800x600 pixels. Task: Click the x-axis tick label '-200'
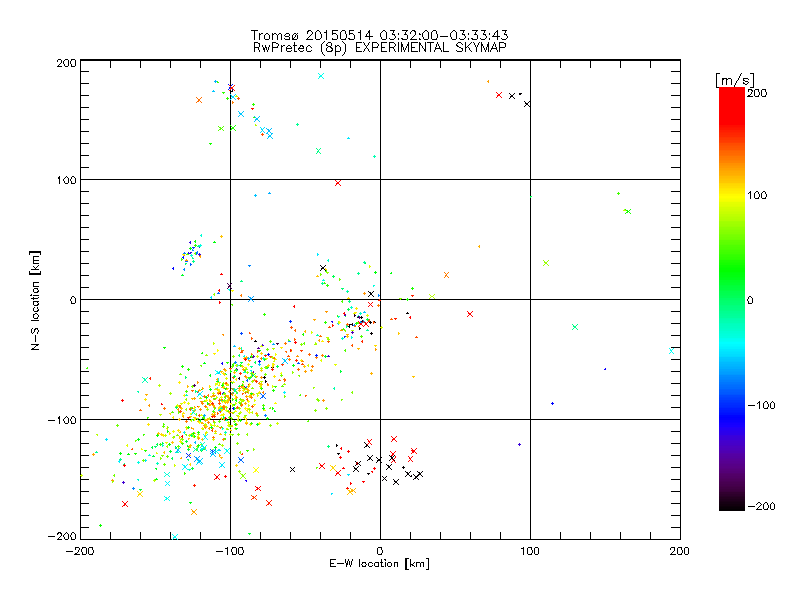click(x=81, y=551)
